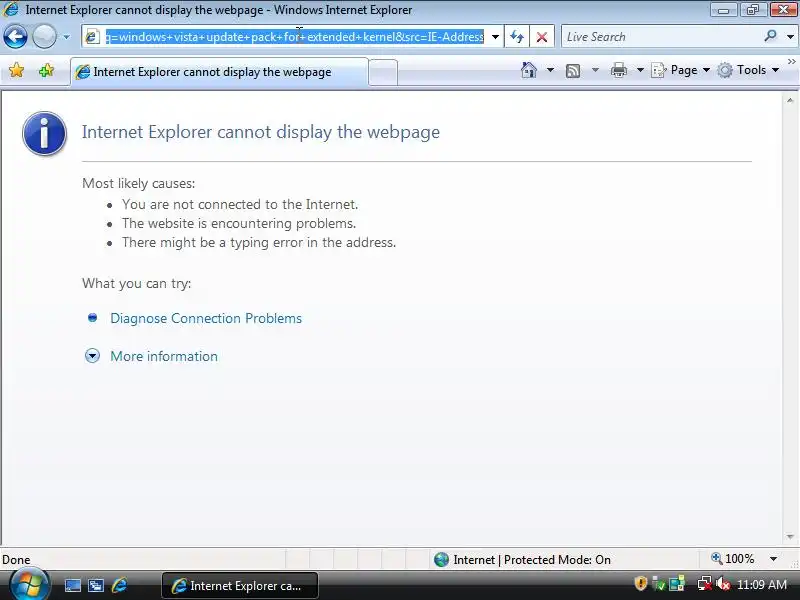Expand the address bar history dropdown
800x600 pixels.
tap(495, 37)
